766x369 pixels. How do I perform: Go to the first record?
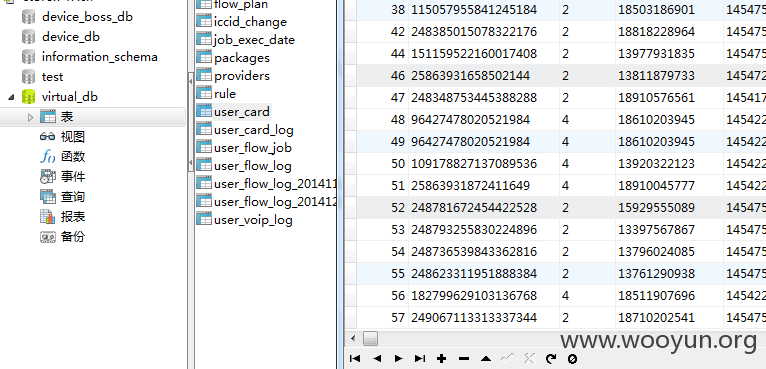click(x=355, y=359)
